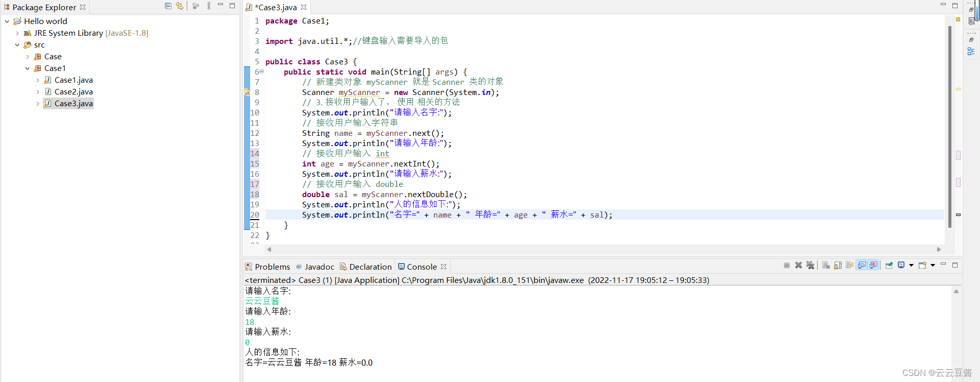Close the Console view
Viewport: 980px width, 382px height.
pyautogui.click(x=444, y=267)
